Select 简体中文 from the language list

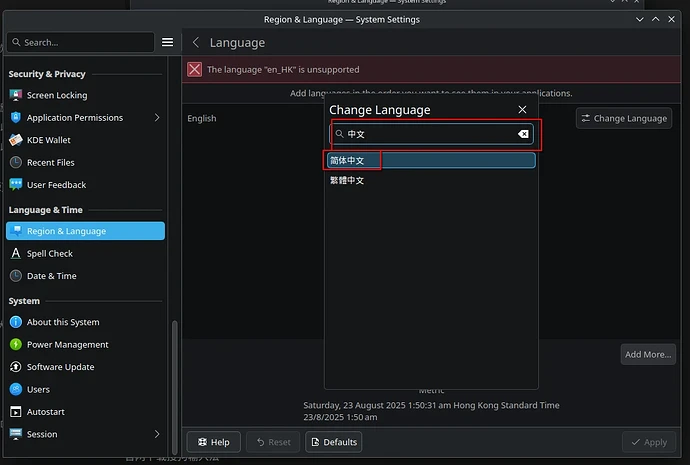[x=430, y=160]
